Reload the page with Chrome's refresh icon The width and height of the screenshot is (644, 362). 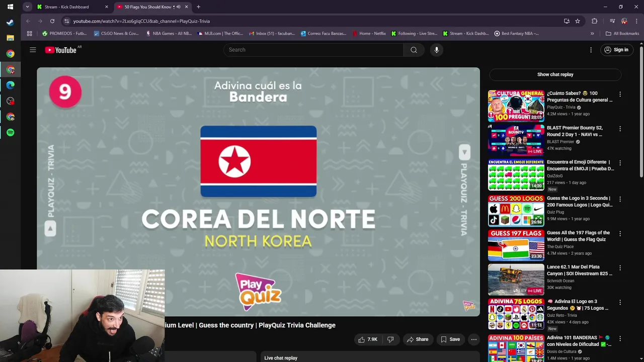52,21
